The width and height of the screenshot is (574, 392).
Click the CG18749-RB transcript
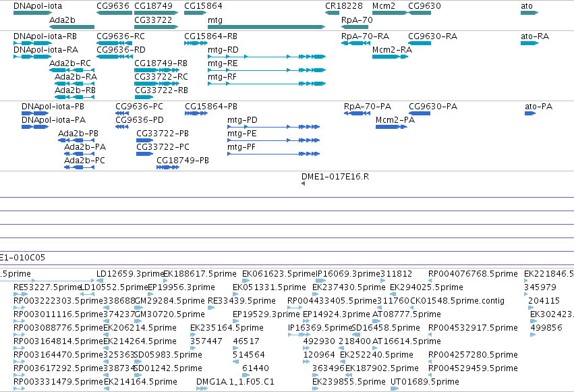coord(156,70)
